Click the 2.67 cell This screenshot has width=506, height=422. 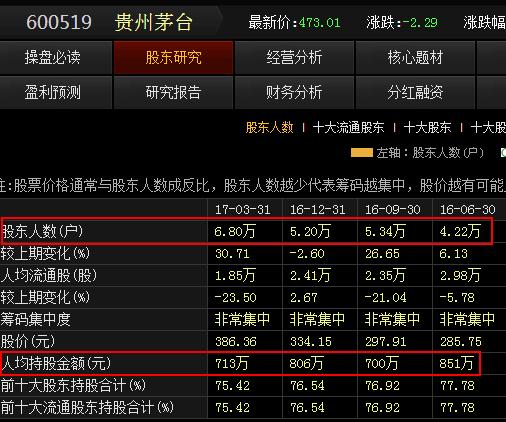[x=304, y=297]
